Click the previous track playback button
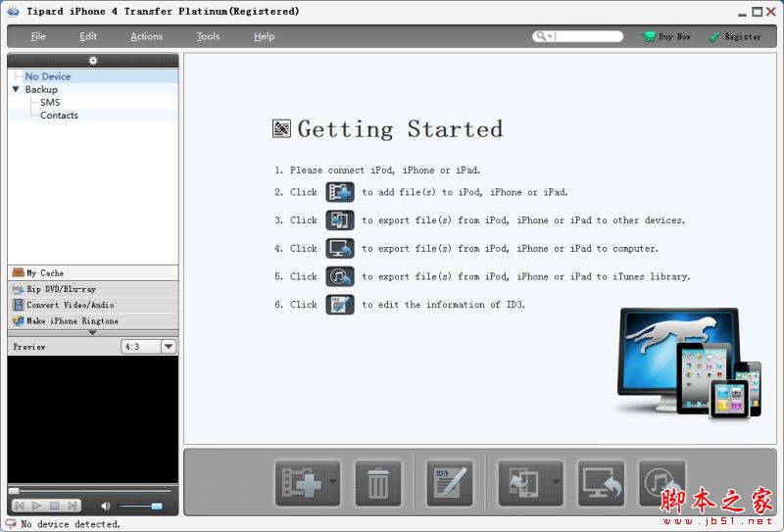The height and width of the screenshot is (532, 784). pos(20,506)
